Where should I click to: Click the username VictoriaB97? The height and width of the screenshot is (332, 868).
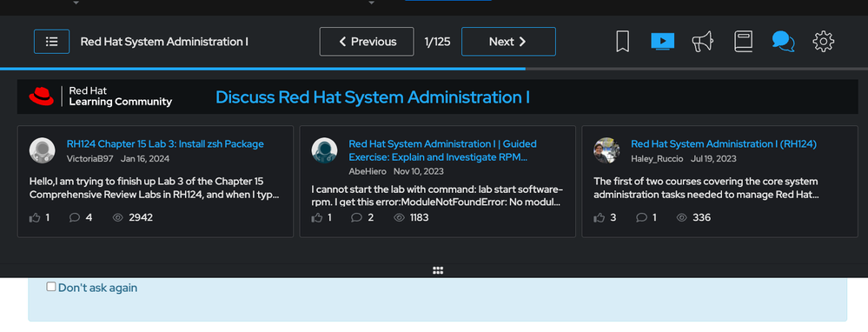point(90,159)
